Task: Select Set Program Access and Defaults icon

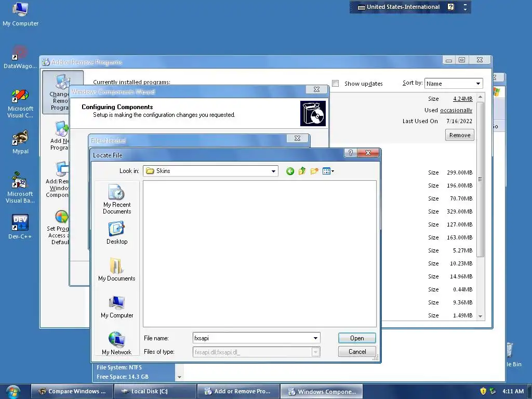Action: [58, 228]
